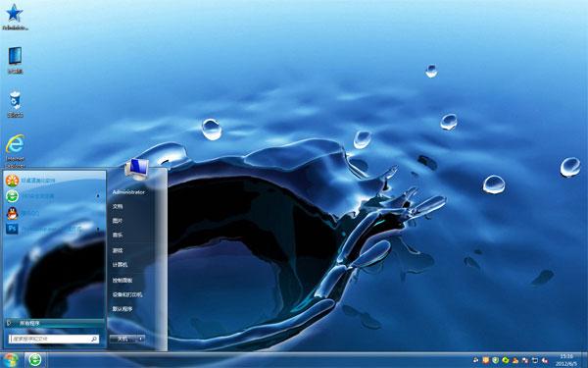Open the Photoshop entry in Start menu
The image size is (588, 368).
[53, 229]
